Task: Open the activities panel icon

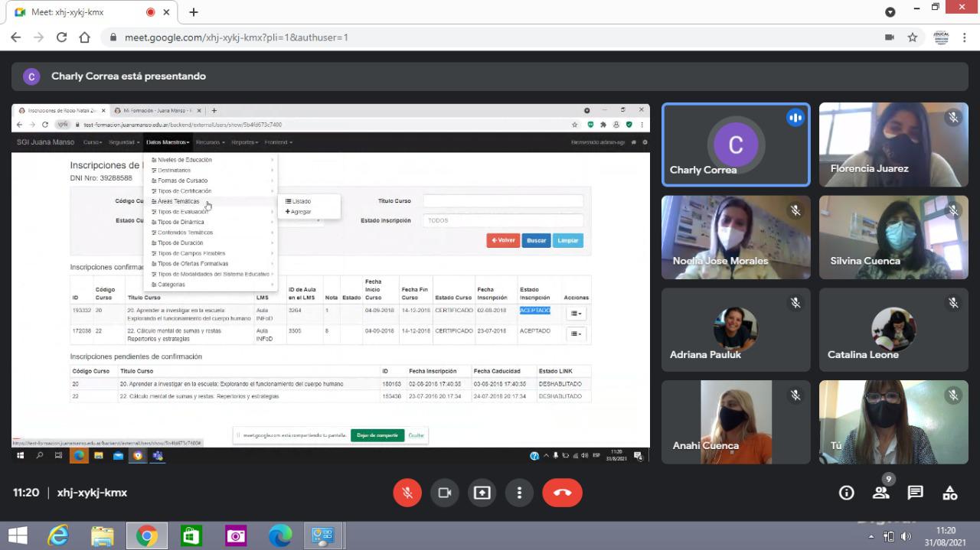Action: click(949, 493)
